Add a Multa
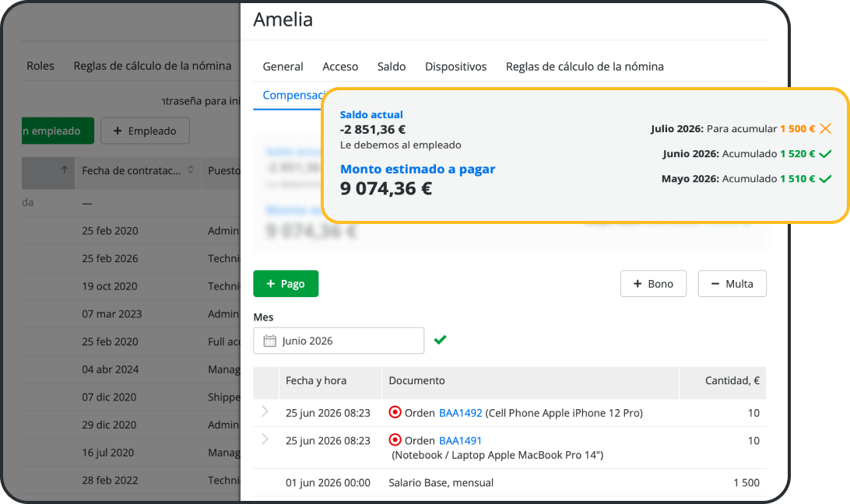The image size is (850, 504). click(732, 283)
